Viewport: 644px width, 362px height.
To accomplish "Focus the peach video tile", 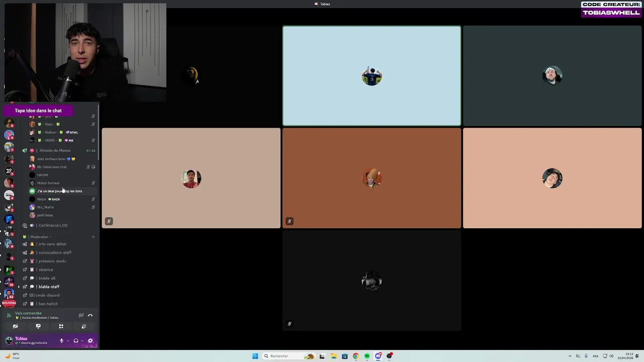I will point(552,178).
